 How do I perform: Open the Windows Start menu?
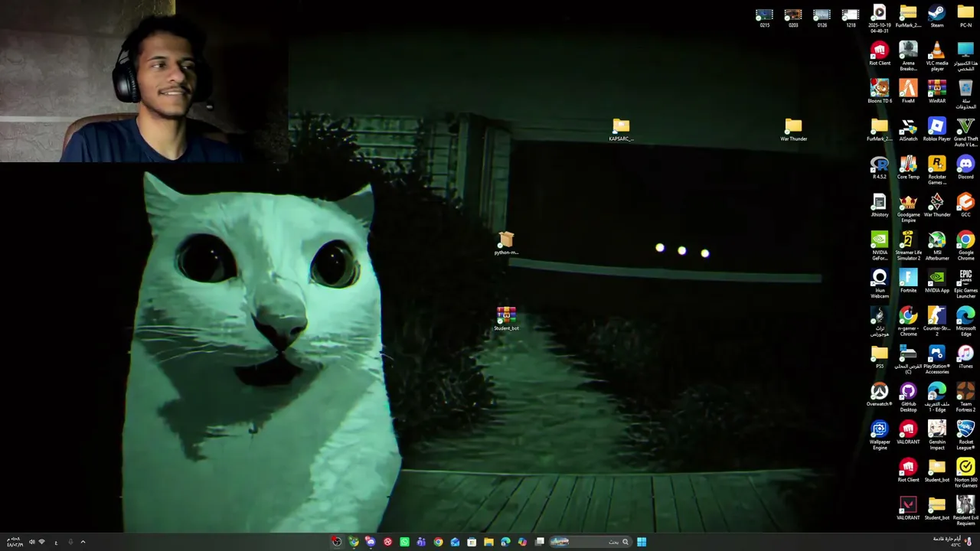(x=642, y=542)
